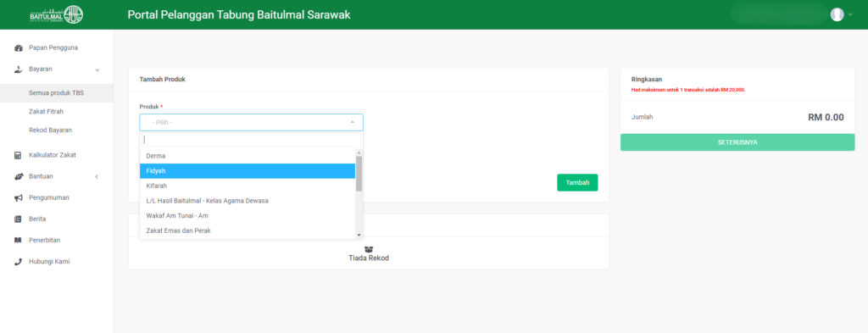This screenshot has height=333, width=868.
Task: Click the Pengumuman megaphone icon
Action: click(18, 198)
